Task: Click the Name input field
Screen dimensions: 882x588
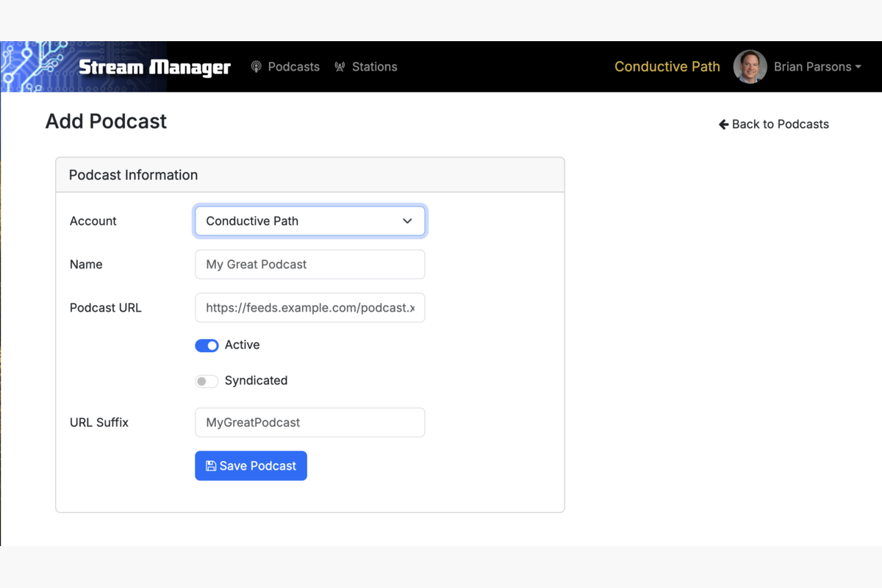Action: (309, 264)
